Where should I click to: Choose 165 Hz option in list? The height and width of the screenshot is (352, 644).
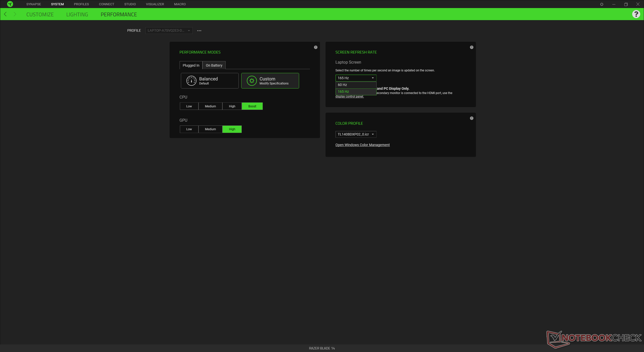click(x=356, y=92)
